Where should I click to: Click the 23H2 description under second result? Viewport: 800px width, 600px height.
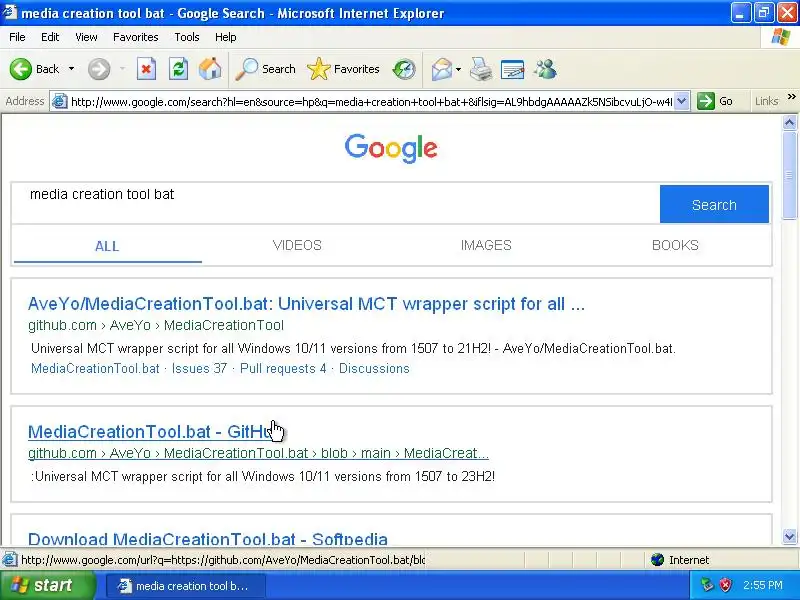pos(263,477)
